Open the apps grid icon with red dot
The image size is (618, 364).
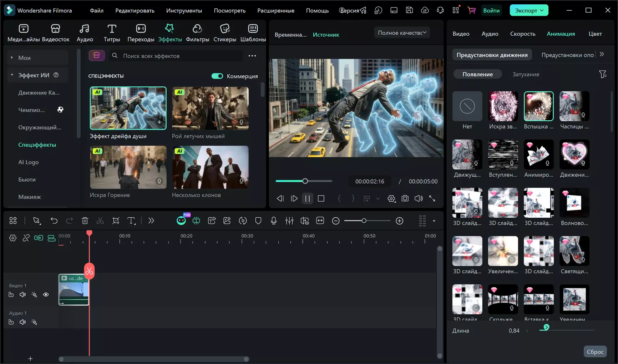(x=456, y=10)
